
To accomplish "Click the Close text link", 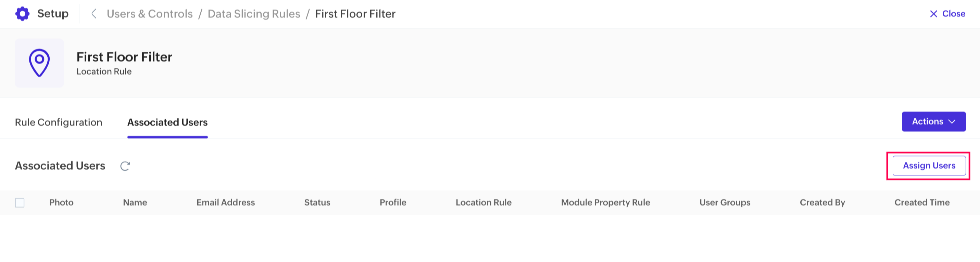I will tap(953, 14).
